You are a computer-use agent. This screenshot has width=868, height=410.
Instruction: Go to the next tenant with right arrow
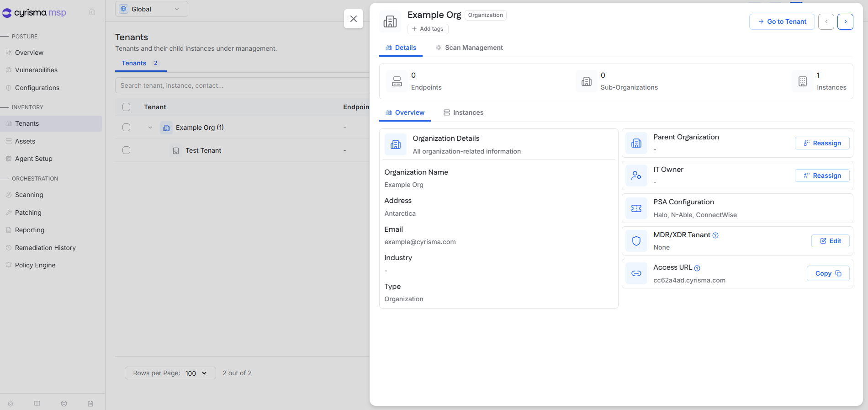click(x=845, y=21)
